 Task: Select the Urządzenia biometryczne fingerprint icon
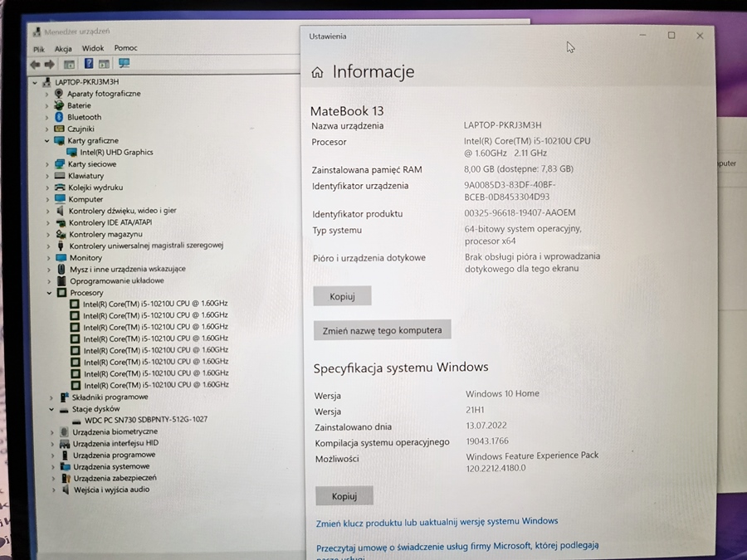coord(64,431)
